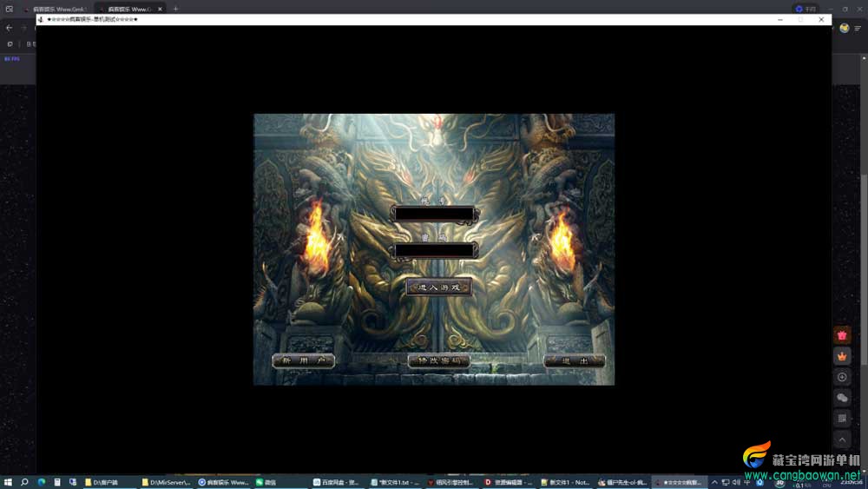Click the 退出 exit button
The width and height of the screenshot is (868, 489).
coord(574,360)
